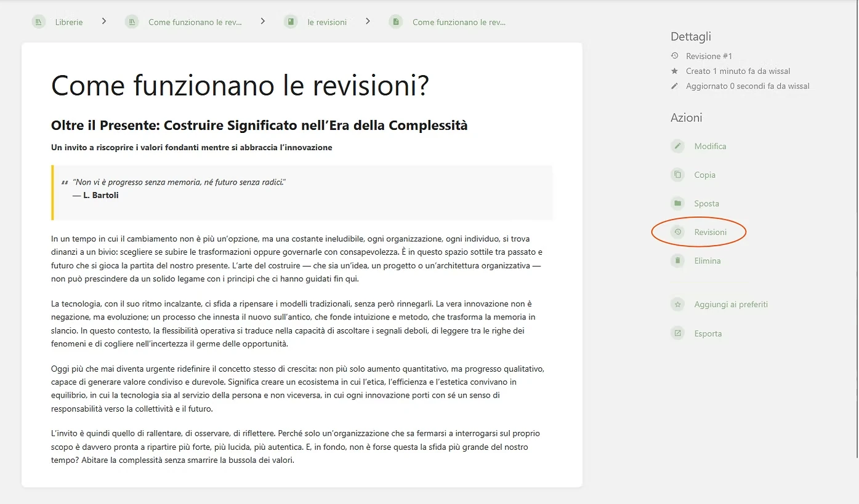Click the star icon for Aggiungi ai preferiti
This screenshot has height=504, width=859.
[x=677, y=305]
